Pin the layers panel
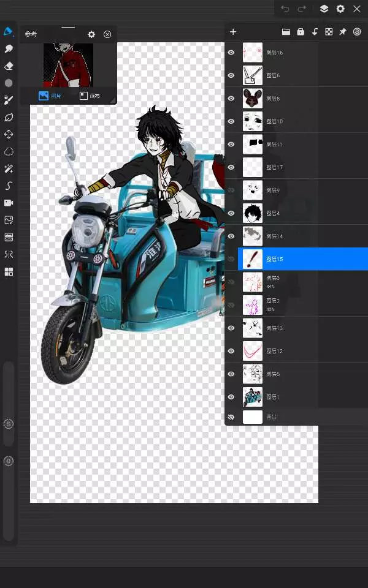This screenshot has width=368, height=588. coord(343,32)
